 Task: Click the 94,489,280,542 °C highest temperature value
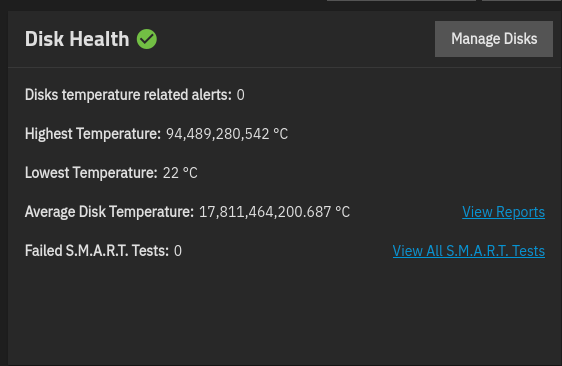coord(227,134)
